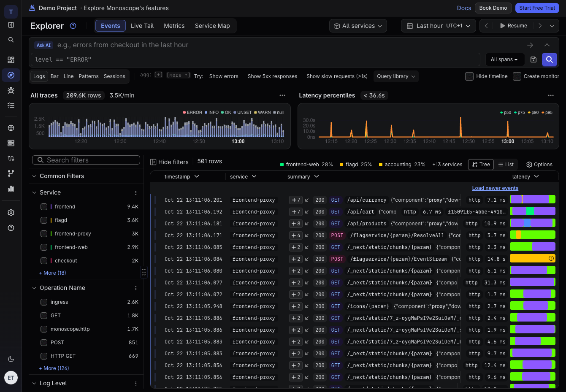Open the All spans dropdown
The image size is (566, 392).
tap(505, 59)
